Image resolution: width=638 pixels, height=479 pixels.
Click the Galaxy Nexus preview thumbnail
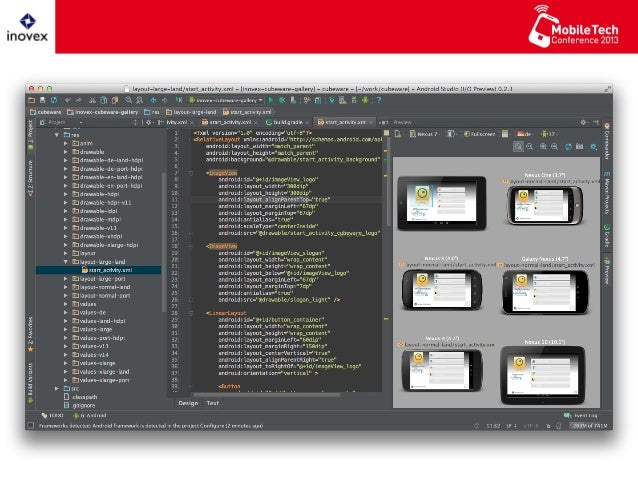545,292
